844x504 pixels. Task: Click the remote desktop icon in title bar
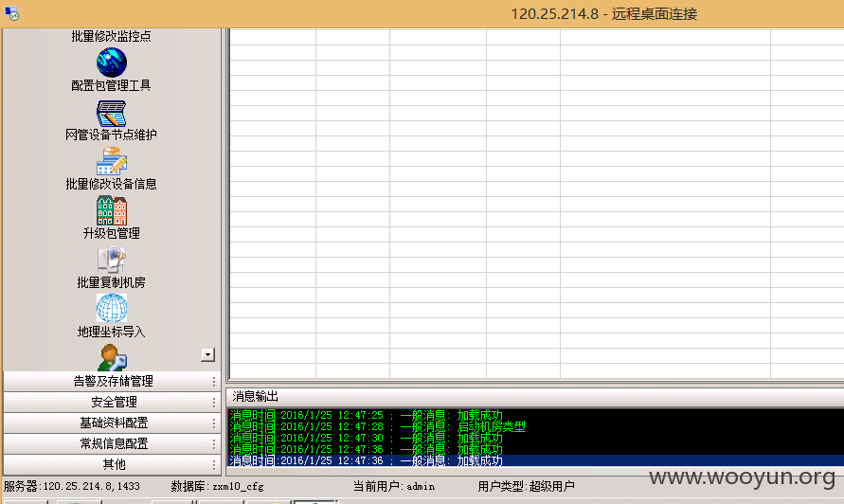click(x=11, y=13)
